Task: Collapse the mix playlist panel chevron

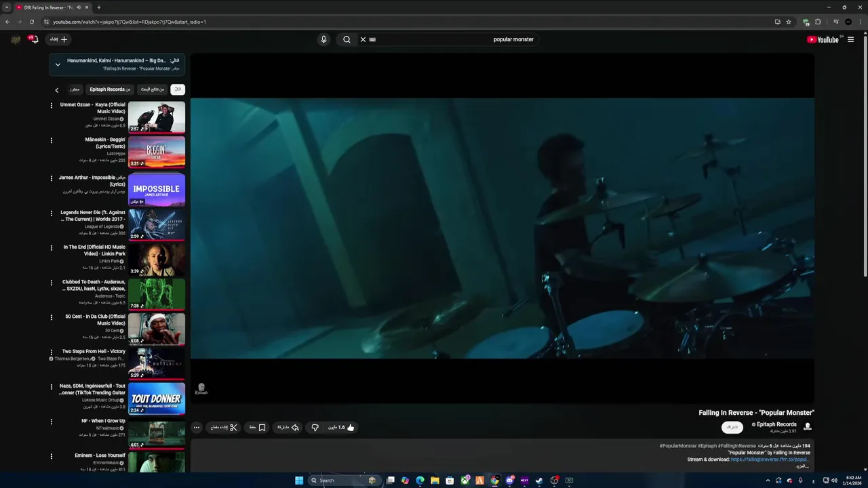Action: (x=58, y=64)
